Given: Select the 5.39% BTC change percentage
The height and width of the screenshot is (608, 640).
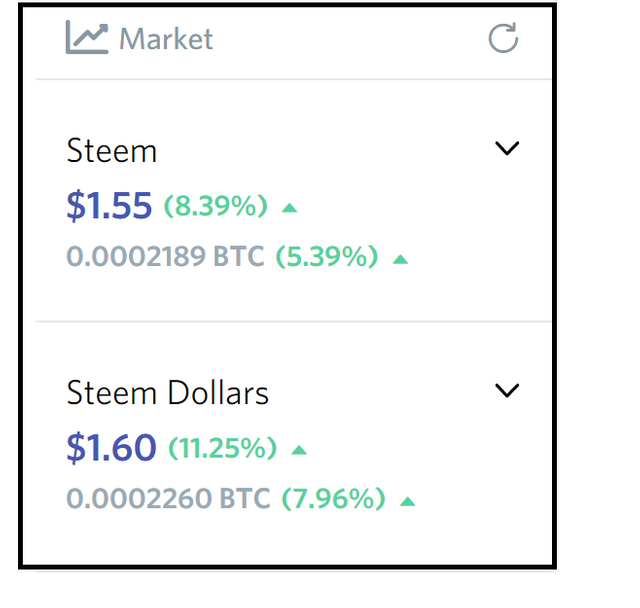Looking at the screenshot, I should tap(327, 257).
